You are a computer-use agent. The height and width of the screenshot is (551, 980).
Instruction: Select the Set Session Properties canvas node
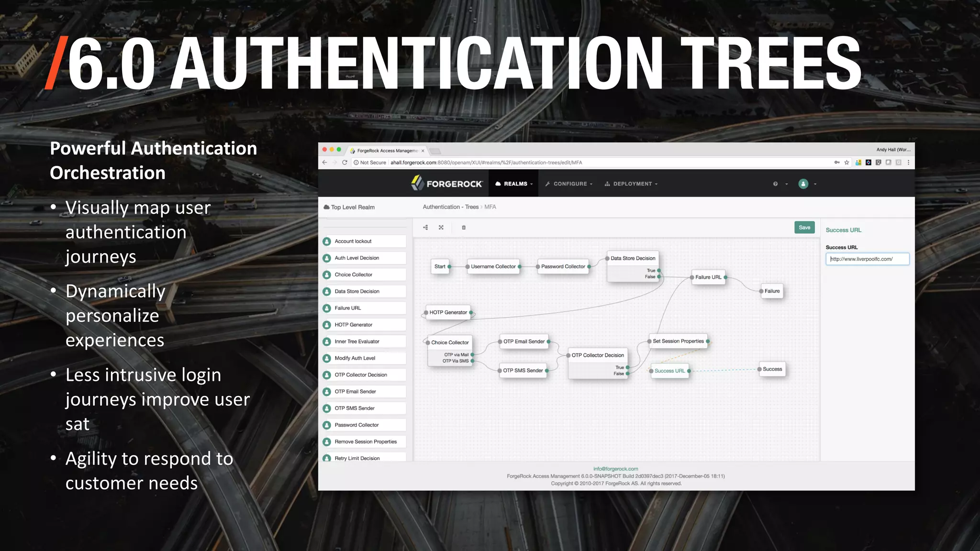point(678,342)
